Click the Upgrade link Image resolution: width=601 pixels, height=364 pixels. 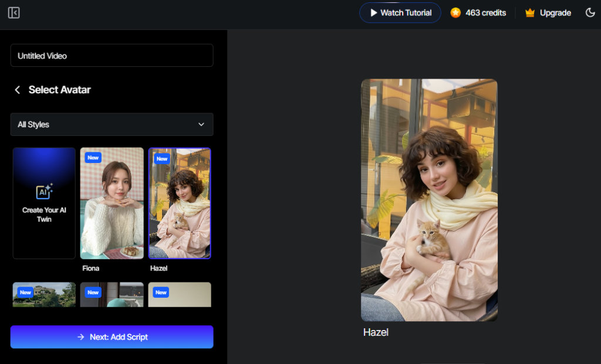tap(555, 13)
